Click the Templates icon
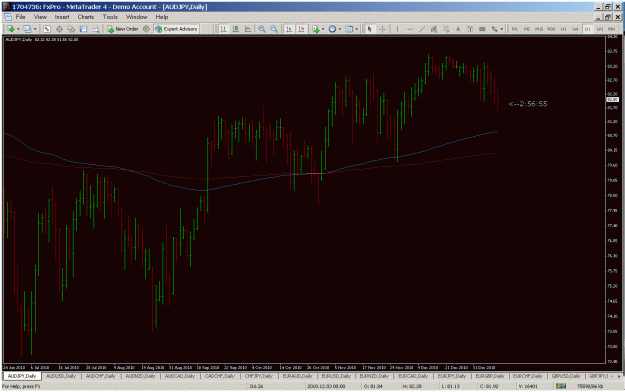625x392 pixels. (x=349, y=29)
